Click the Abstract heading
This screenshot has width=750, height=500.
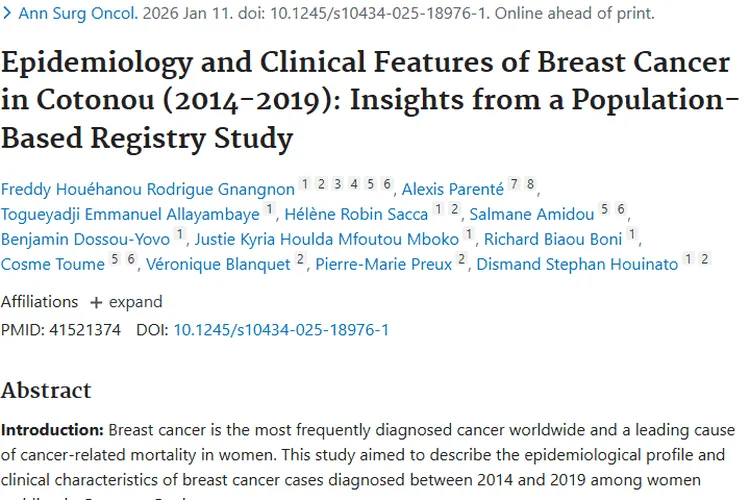(46, 390)
